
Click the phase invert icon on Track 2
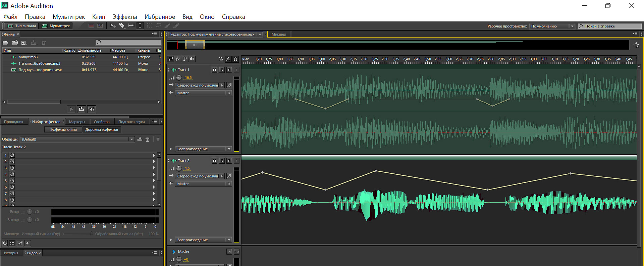229,176
